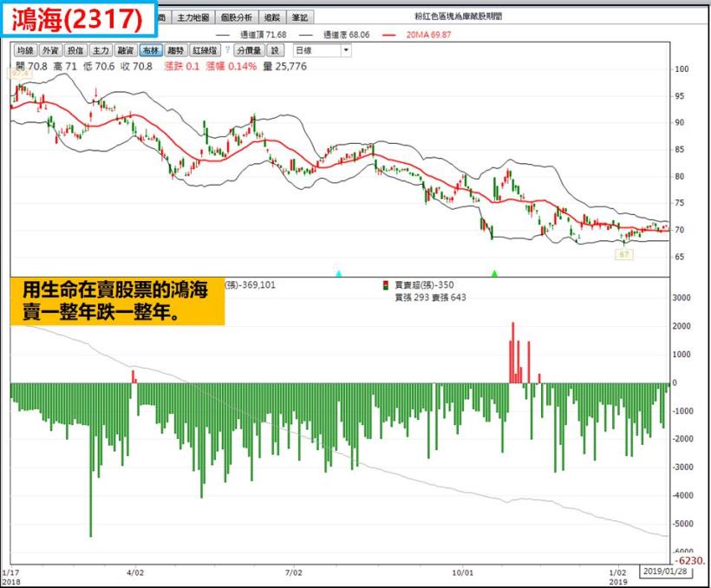The image size is (711, 588).
Task: Click the 設 settings button
Action: 275,50
